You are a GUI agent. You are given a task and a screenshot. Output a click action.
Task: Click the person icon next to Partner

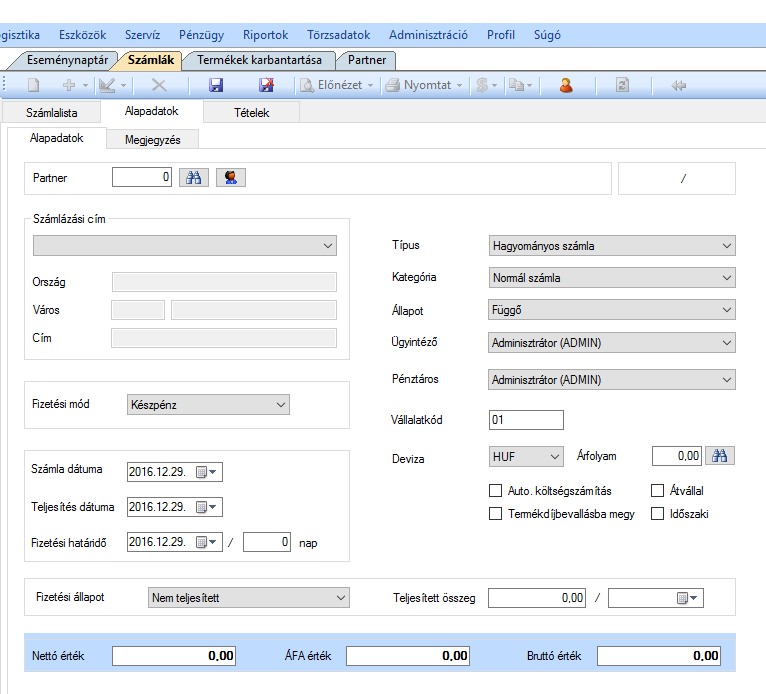pos(231,177)
